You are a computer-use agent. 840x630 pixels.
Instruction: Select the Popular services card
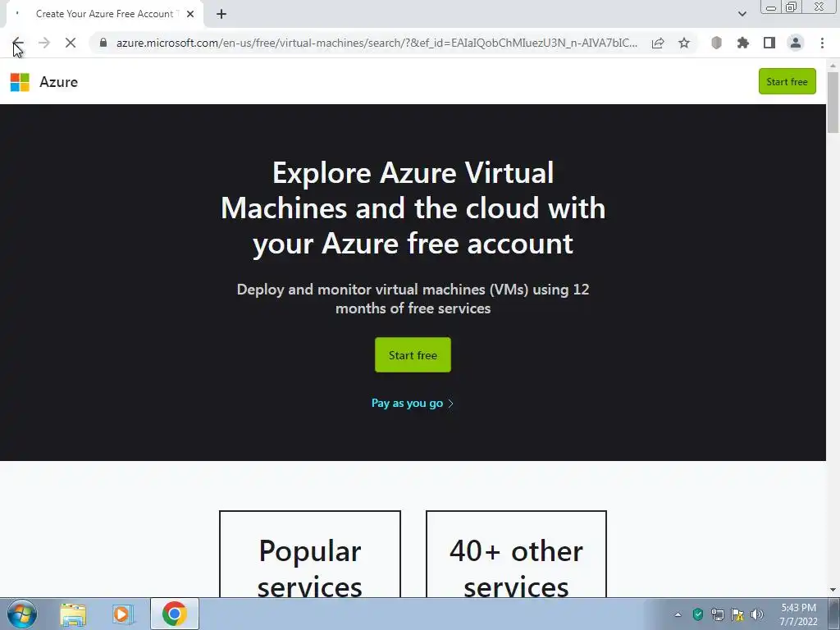tap(309, 554)
